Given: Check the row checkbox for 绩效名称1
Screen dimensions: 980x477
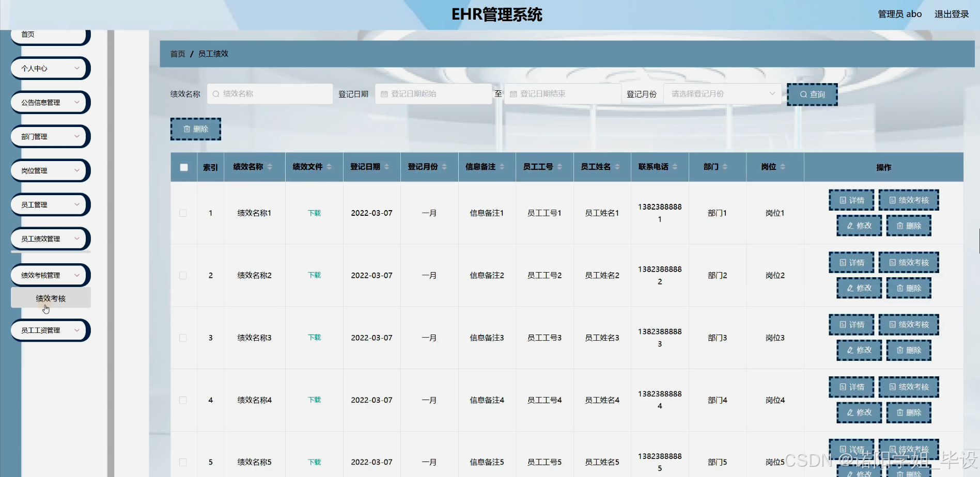Looking at the screenshot, I should click(x=182, y=213).
